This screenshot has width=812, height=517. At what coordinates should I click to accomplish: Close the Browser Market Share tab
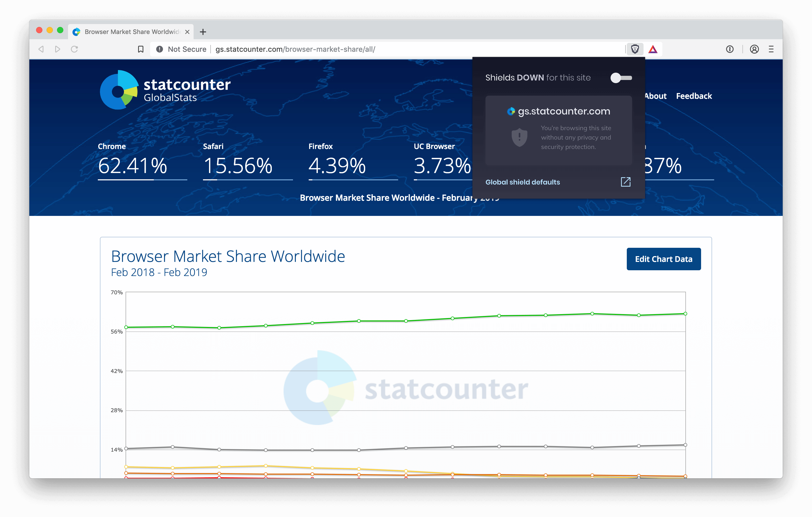pyautogui.click(x=188, y=32)
